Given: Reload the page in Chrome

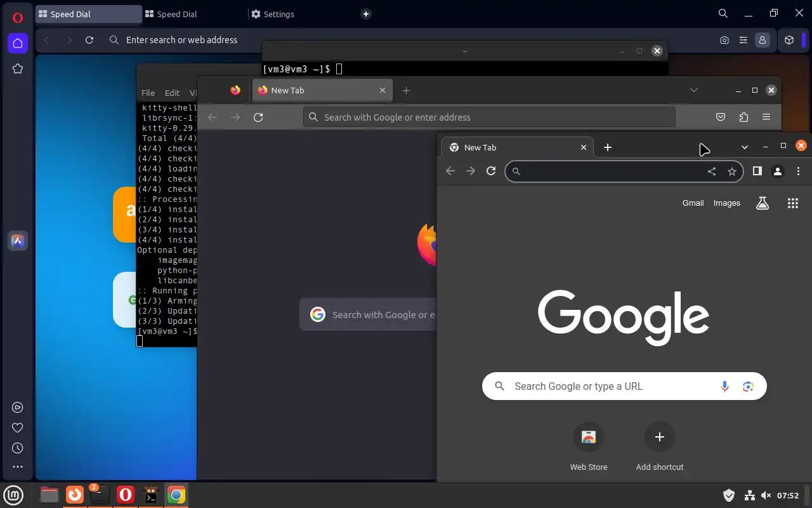Looking at the screenshot, I should click(491, 171).
